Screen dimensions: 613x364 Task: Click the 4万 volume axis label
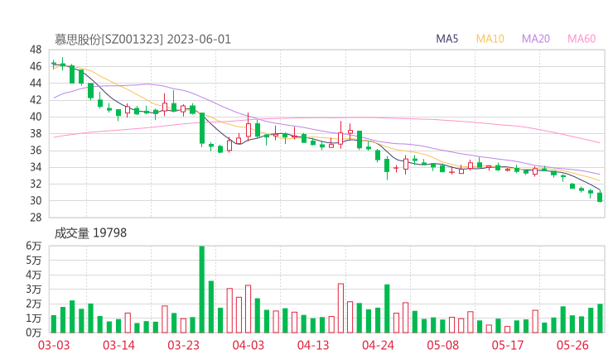pos(34,275)
